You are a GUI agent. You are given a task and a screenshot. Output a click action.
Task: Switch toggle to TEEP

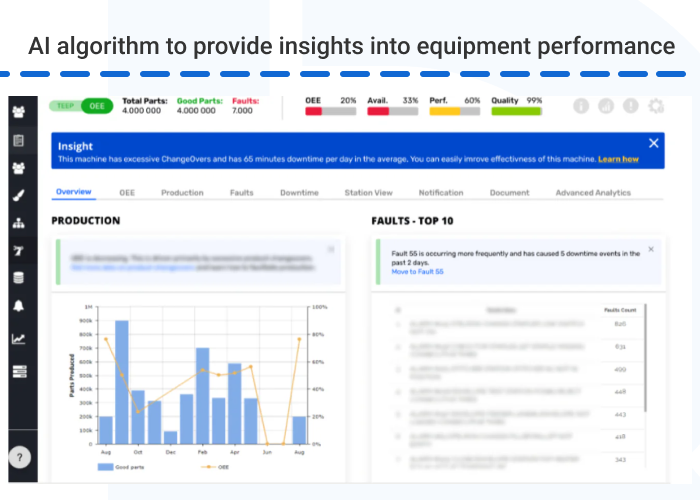point(65,106)
